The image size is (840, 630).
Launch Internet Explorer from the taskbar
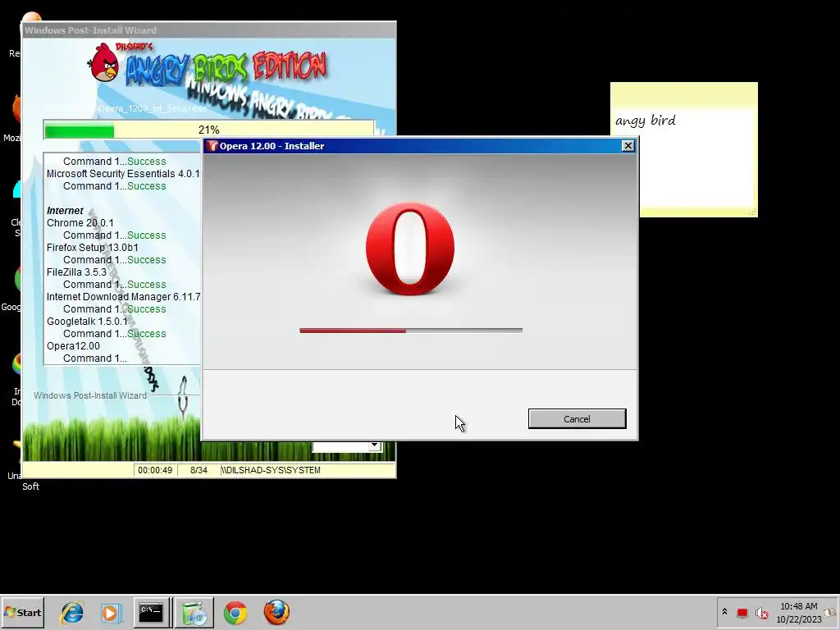72,612
